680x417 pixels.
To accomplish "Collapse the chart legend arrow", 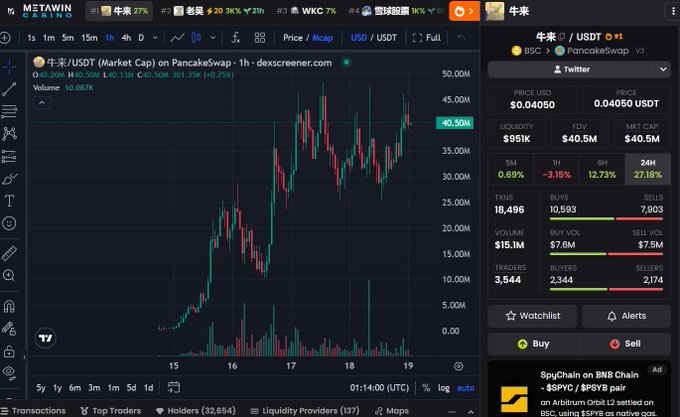I will [x=42, y=103].
